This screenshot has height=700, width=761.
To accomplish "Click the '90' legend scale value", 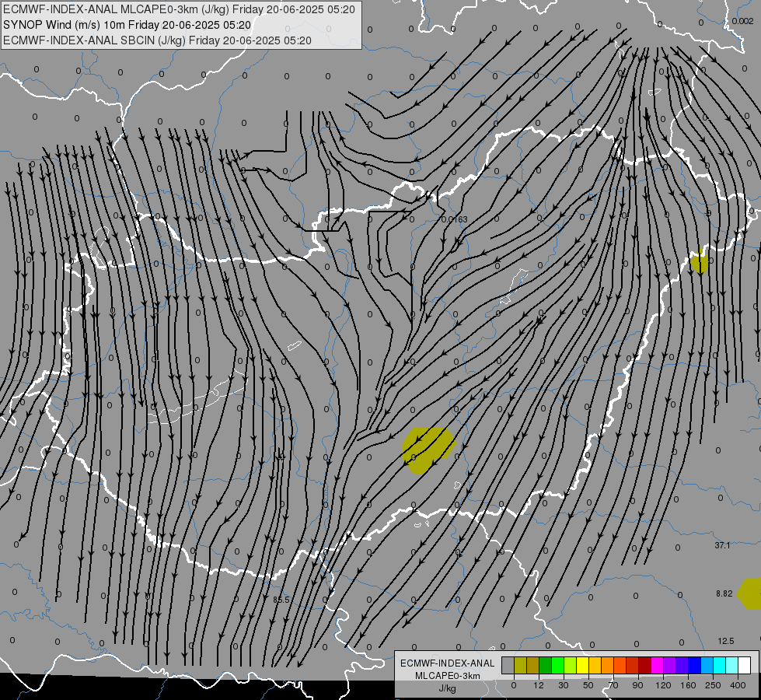I will coord(637,685).
